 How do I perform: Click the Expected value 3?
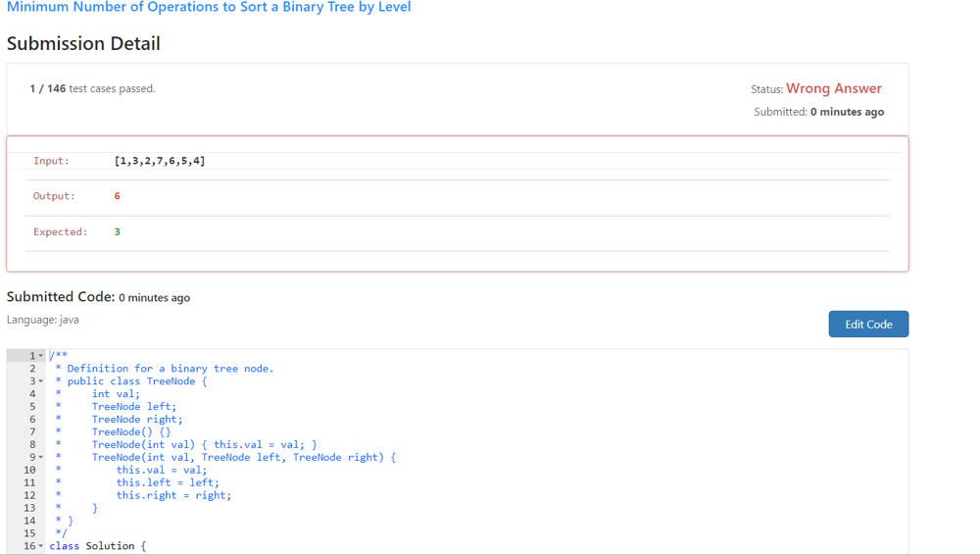[118, 232]
